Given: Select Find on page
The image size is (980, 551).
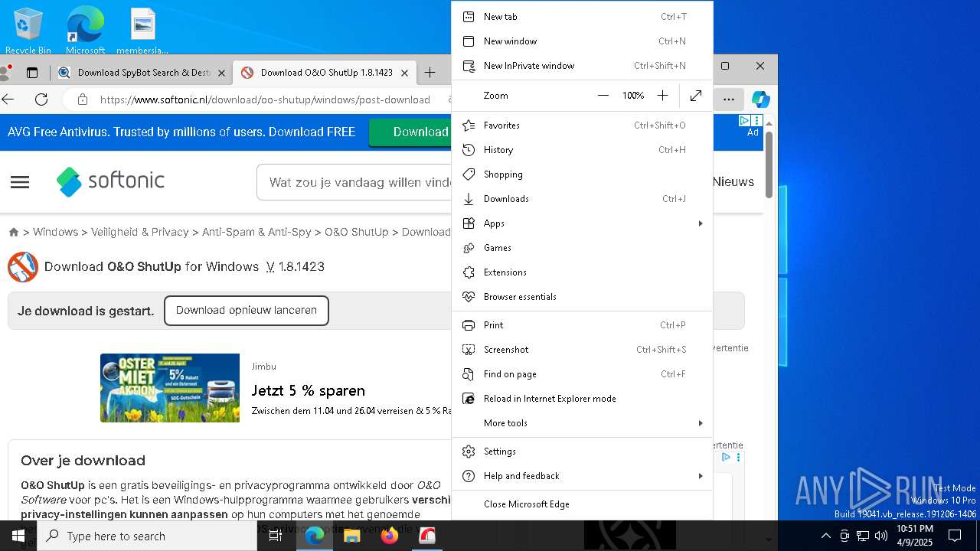Looking at the screenshot, I should point(582,374).
